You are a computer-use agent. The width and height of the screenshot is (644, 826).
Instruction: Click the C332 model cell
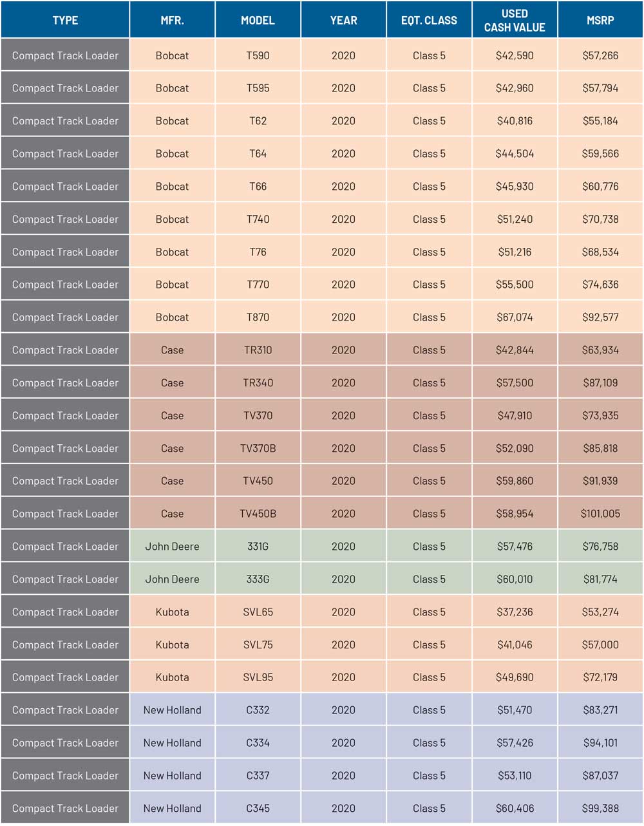click(x=258, y=710)
